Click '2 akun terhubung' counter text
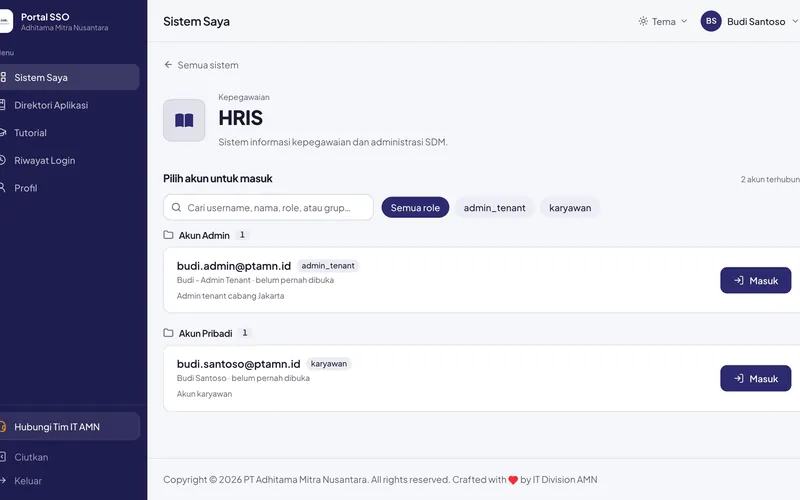800x500 pixels. [x=770, y=180]
